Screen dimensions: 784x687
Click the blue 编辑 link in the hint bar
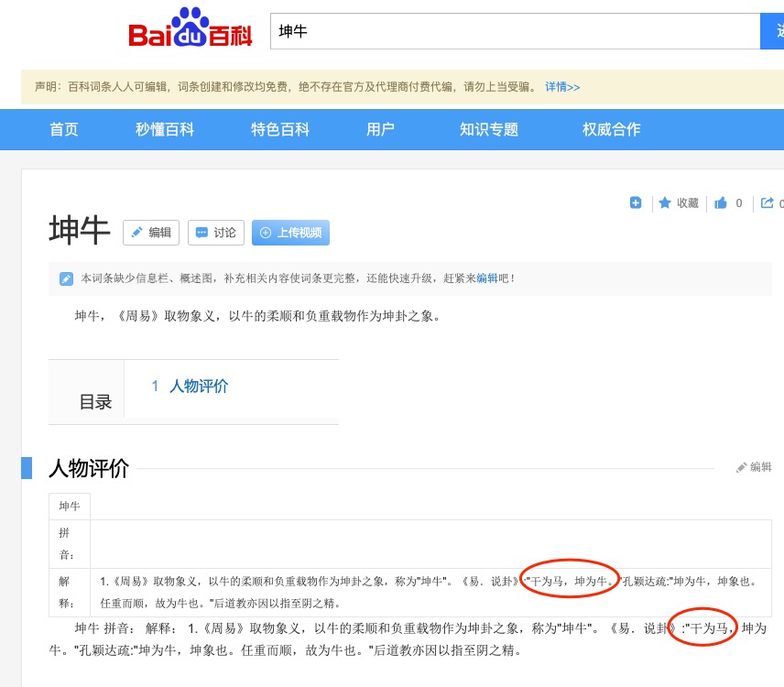pos(486,278)
